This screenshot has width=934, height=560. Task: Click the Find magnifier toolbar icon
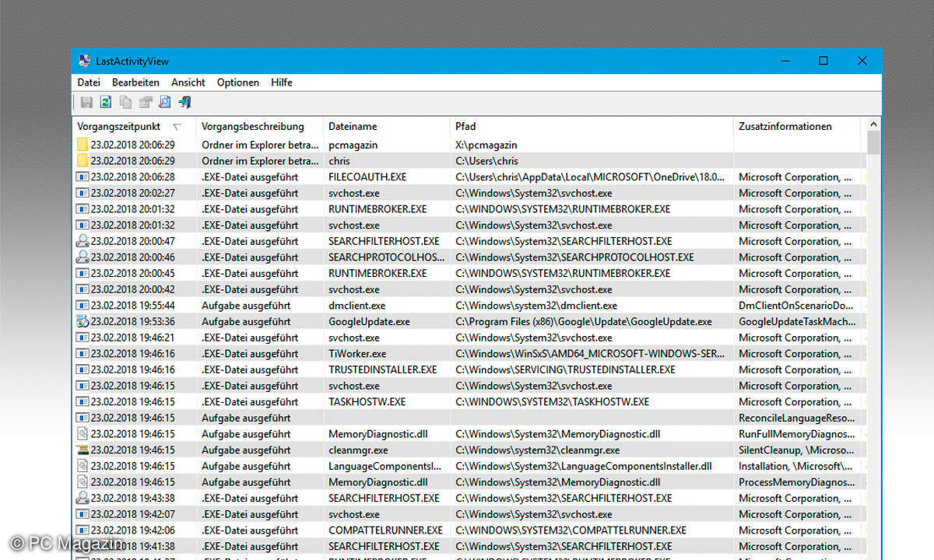pos(165,102)
